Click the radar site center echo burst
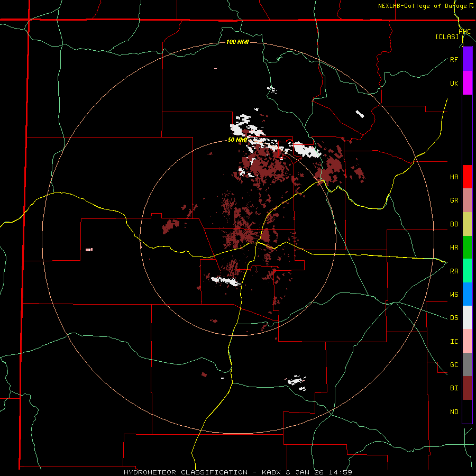 click(238, 237)
